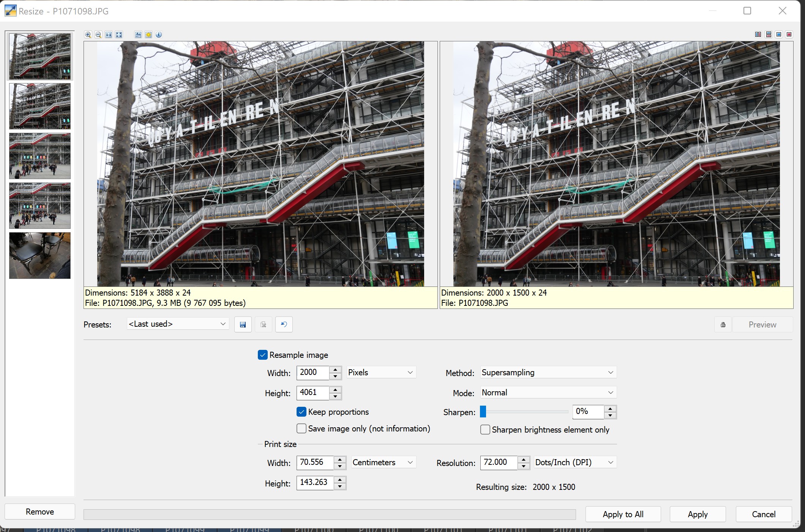Open the Presets <Last used> dropdown
This screenshot has width=805, height=532.
click(178, 324)
